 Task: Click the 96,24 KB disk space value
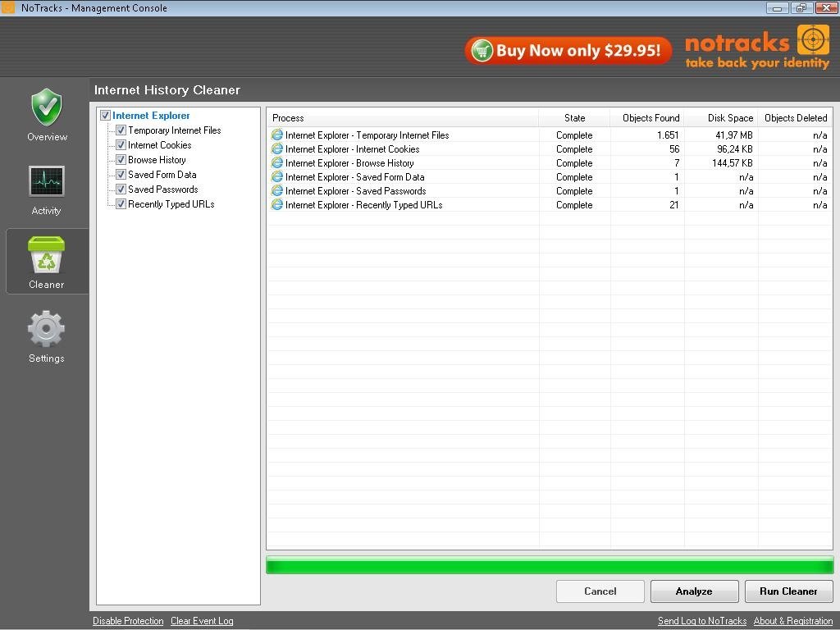tap(735, 149)
